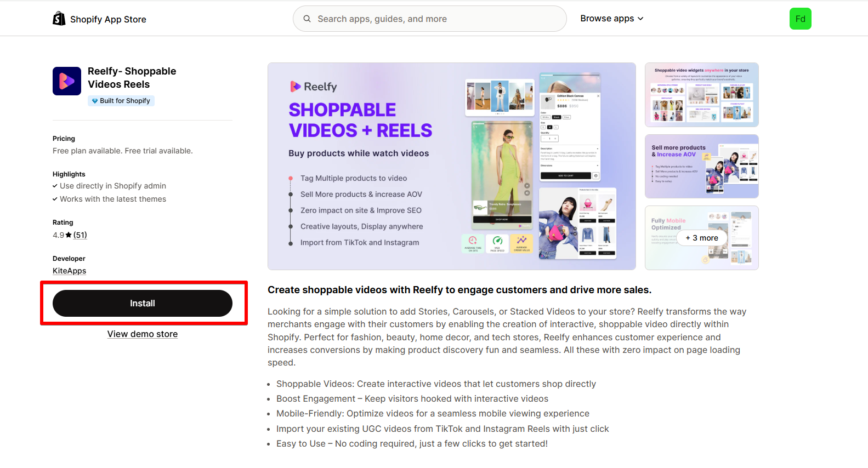Image resolution: width=868 pixels, height=468 pixels.
Task: Click the Shopify bag logo icon
Action: coord(59,19)
